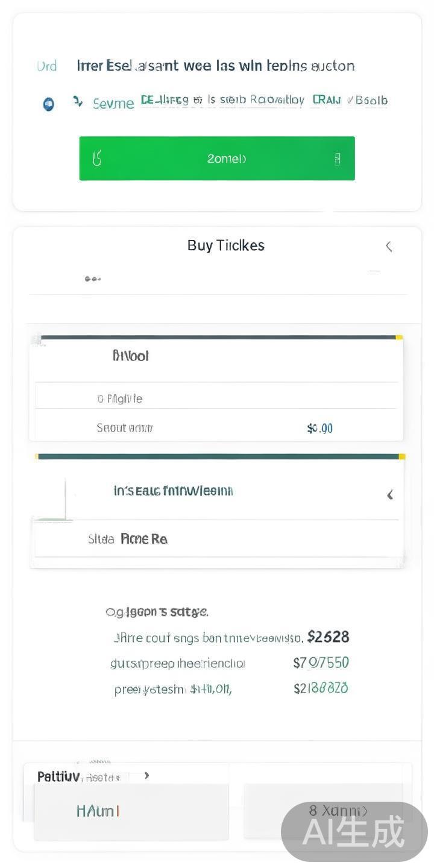Screen dimensions: 434x868
Task: Select the Boolb option in top row
Action: [x=371, y=101]
